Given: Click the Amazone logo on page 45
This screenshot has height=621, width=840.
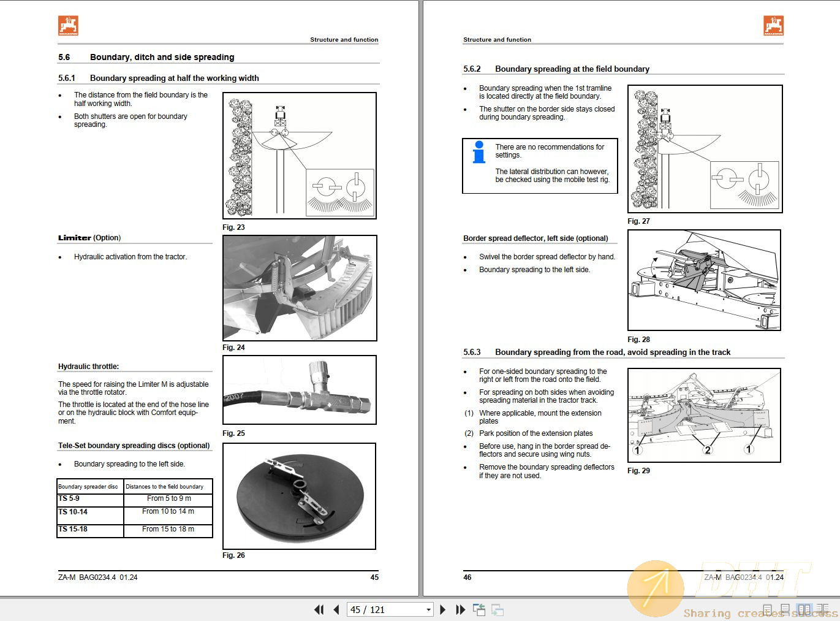Looking at the screenshot, I should point(69,26).
